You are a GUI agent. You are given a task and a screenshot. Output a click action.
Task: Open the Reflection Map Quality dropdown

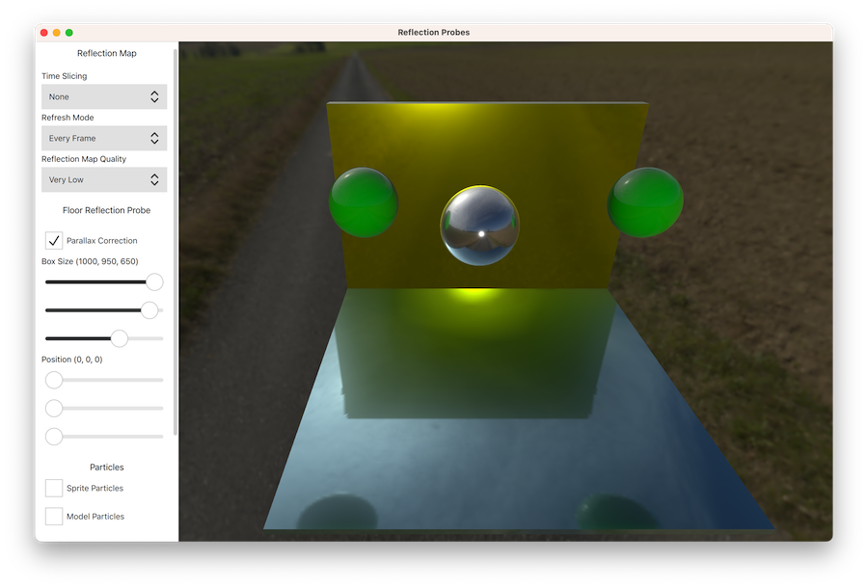(104, 179)
